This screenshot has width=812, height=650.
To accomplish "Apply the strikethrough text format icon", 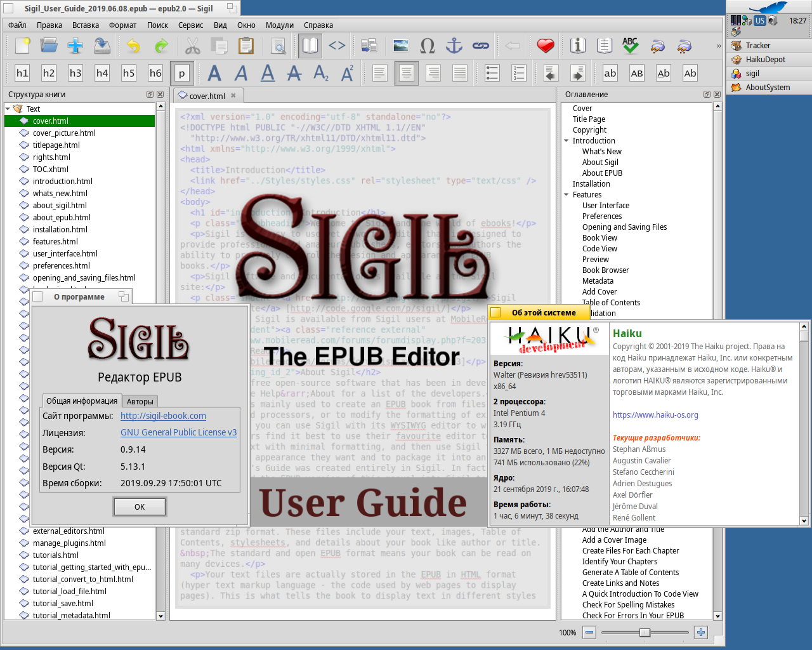I will pos(294,73).
